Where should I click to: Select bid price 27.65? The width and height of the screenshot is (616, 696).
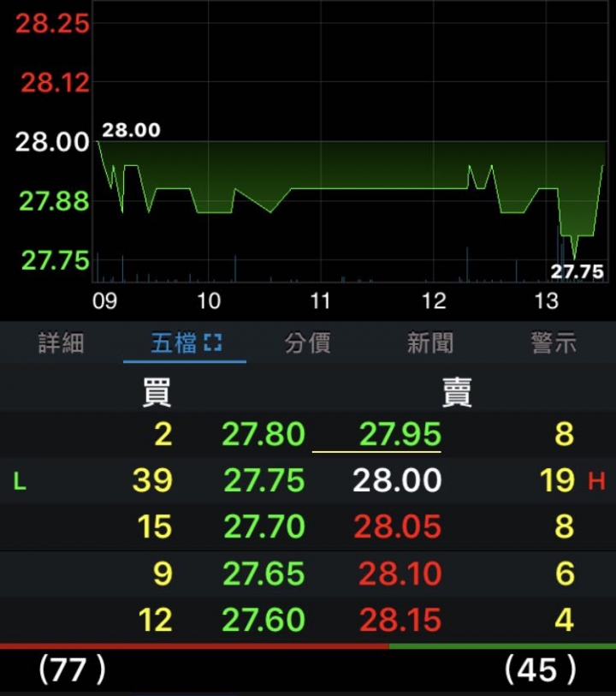pos(264,574)
